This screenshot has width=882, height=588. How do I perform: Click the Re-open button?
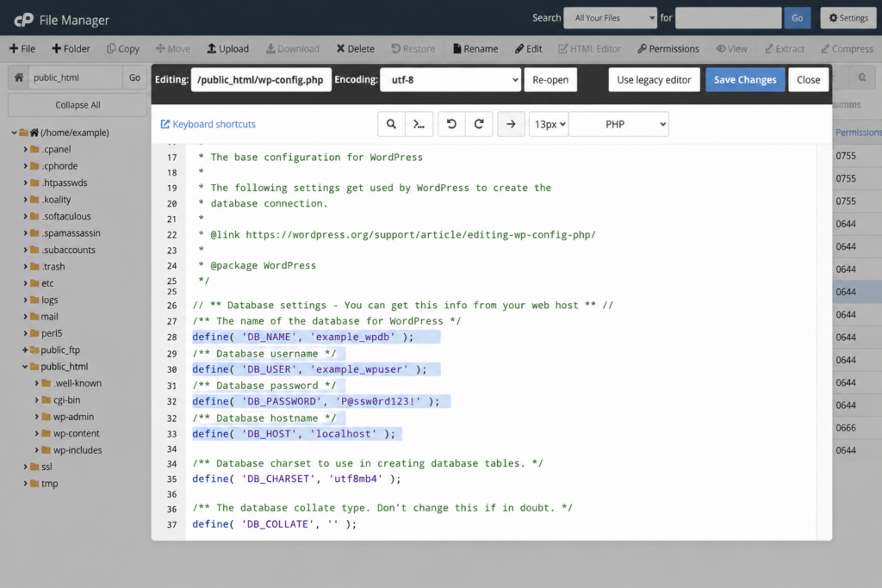(550, 80)
